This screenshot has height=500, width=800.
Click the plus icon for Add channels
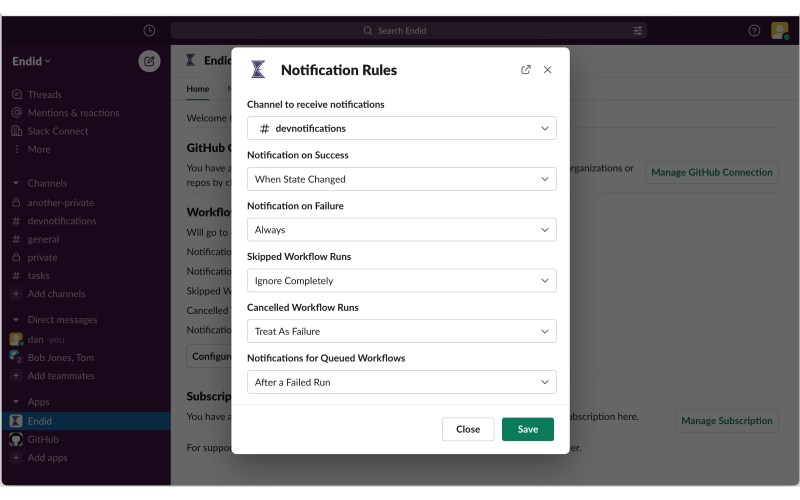pyautogui.click(x=16, y=294)
